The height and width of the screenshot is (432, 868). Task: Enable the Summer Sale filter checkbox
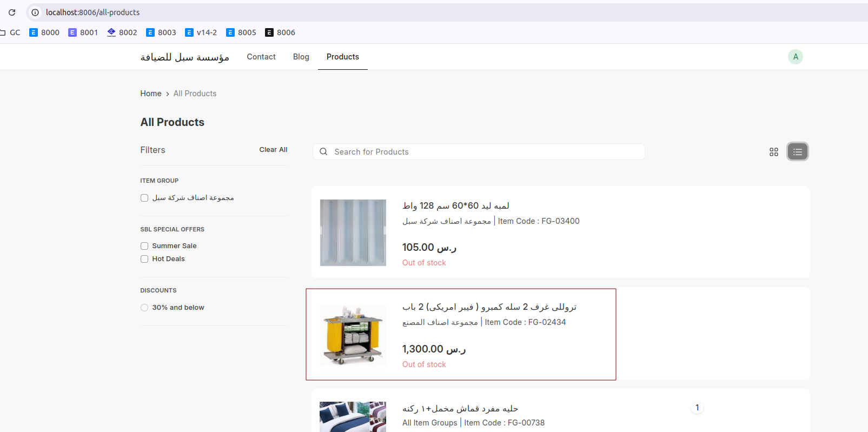(x=144, y=246)
